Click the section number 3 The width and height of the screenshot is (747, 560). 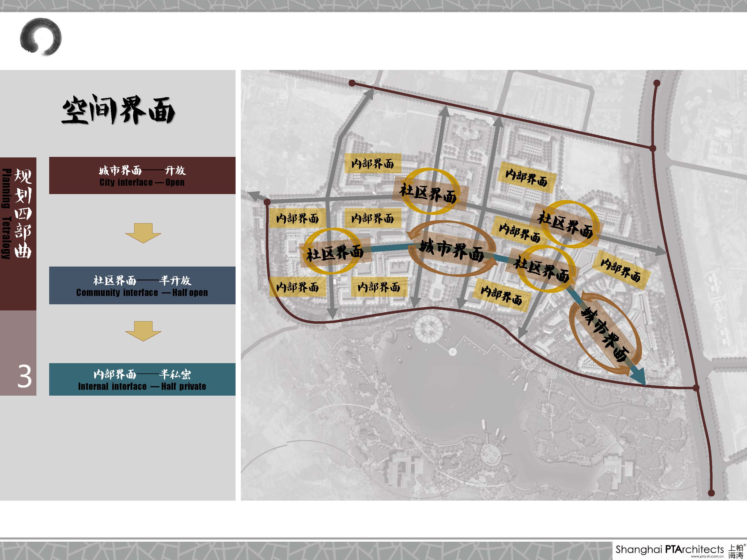24,376
